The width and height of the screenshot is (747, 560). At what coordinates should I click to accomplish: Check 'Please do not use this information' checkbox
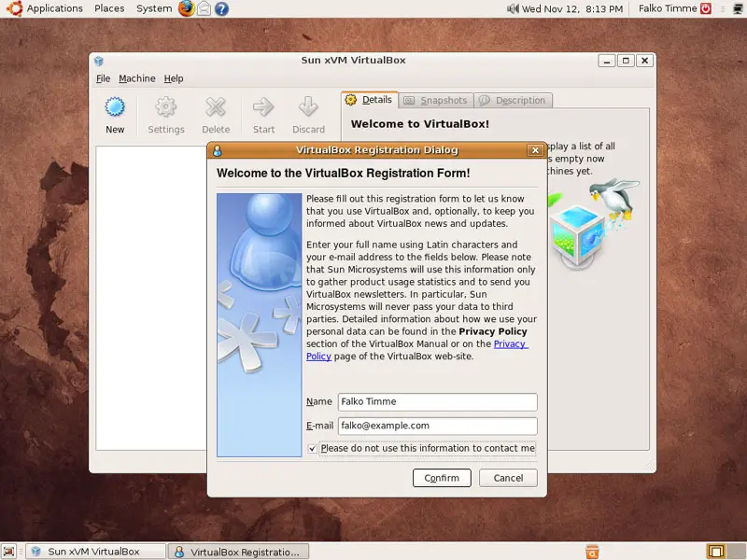coord(312,449)
